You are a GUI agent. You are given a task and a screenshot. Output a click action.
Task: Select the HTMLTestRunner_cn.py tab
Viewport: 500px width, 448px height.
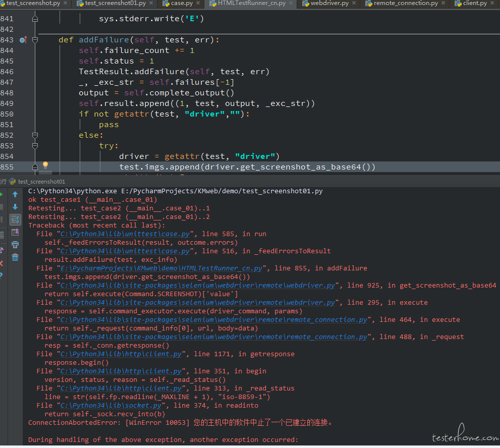coord(251,3)
